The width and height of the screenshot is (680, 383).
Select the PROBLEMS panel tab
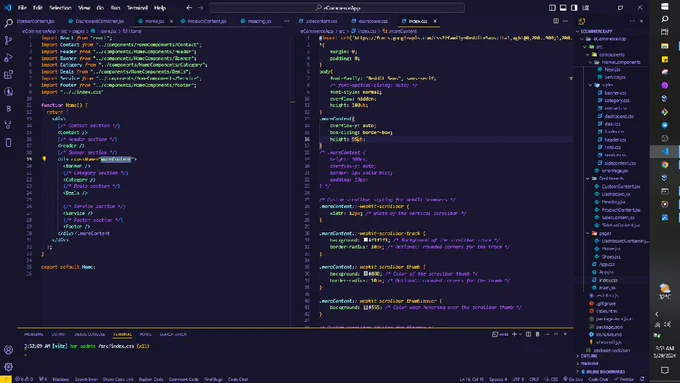coord(33,334)
